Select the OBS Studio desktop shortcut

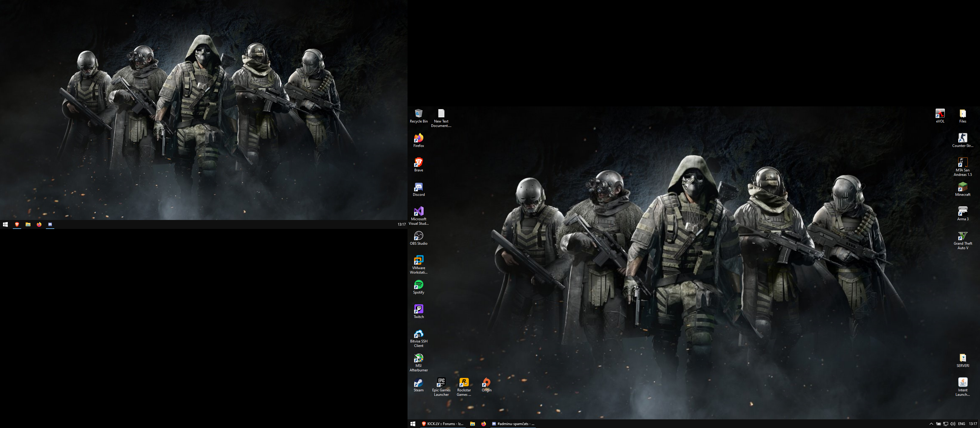click(x=419, y=238)
